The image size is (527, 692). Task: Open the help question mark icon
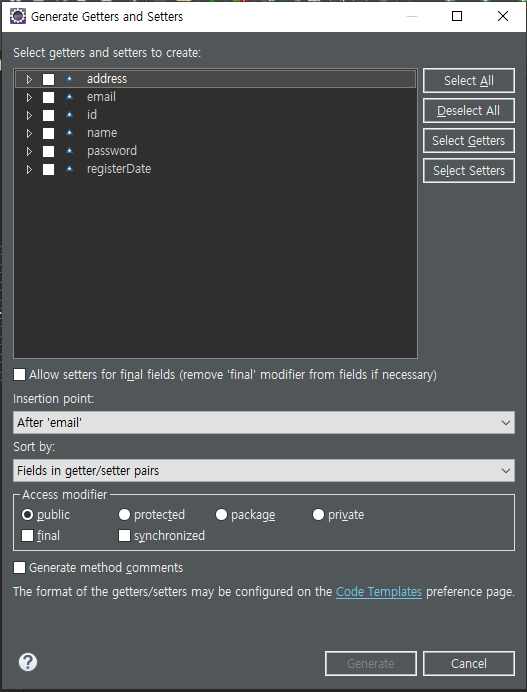click(x=28, y=662)
